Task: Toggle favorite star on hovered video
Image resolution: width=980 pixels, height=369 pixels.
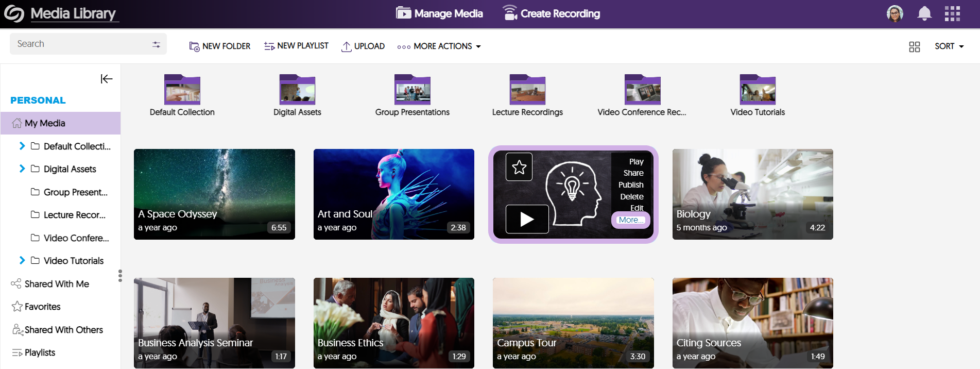Action: pyautogui.click(x=519, y=167)
